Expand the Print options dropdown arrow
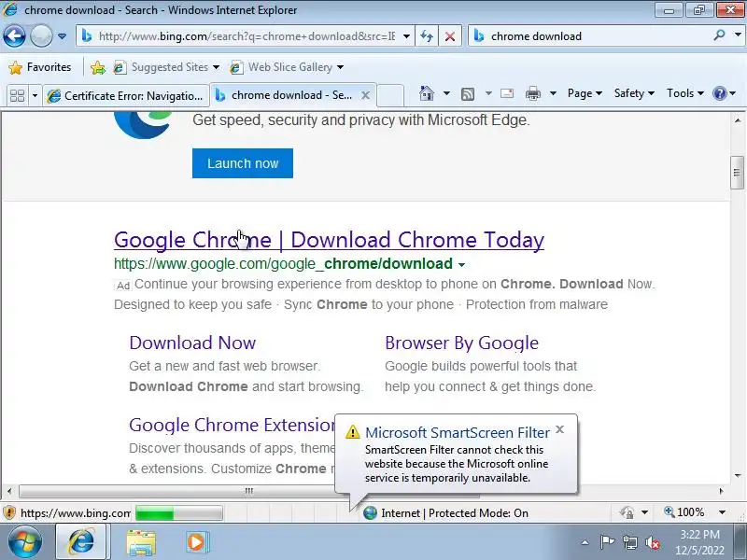This screenshot has width=747, height=560. pyautogui.click(x=553, y=93)
